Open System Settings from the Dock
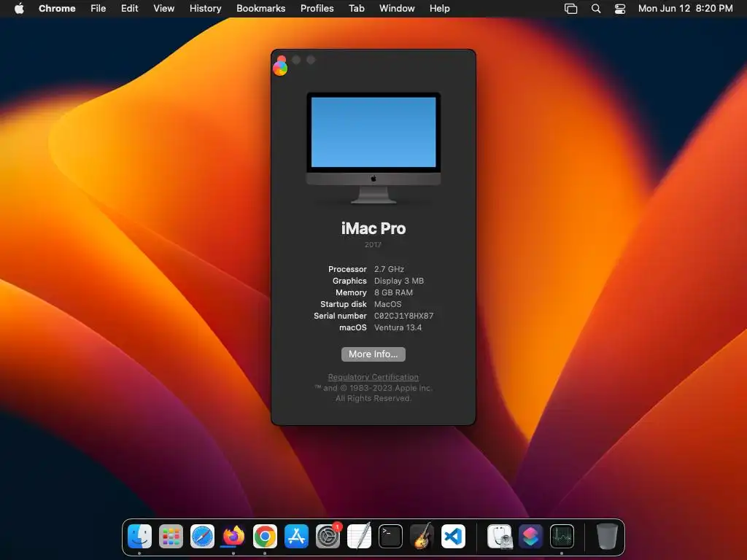The width and height of the screenshot is (747, 560). 328,536
